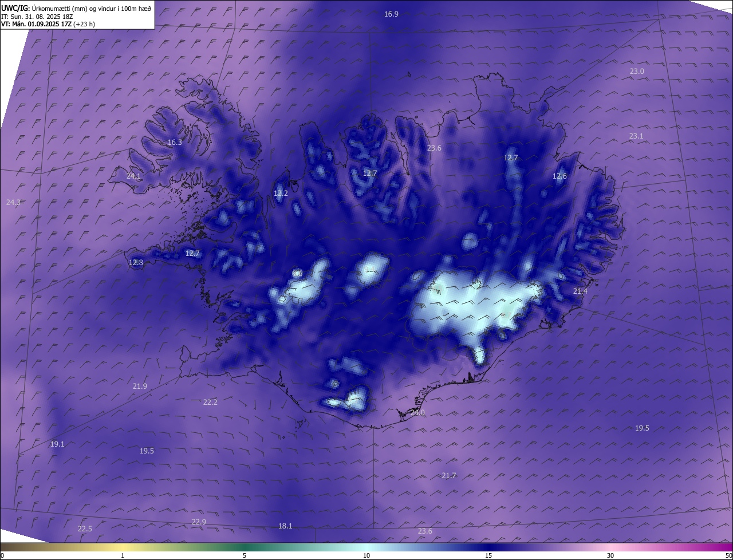The width and height of the screenshot is (733, 560).
Task: Click the 22.5 value label
Action: pyautogui.click(x=85, y=529)
